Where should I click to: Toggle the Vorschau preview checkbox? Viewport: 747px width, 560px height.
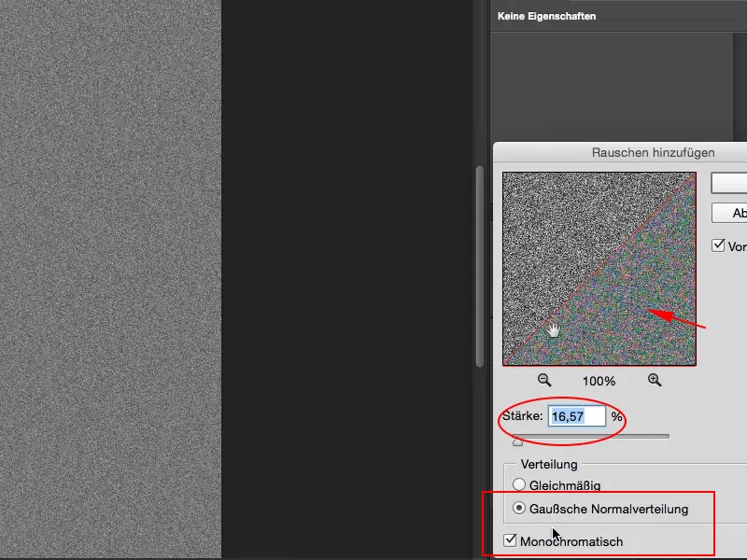pos(718,245)
